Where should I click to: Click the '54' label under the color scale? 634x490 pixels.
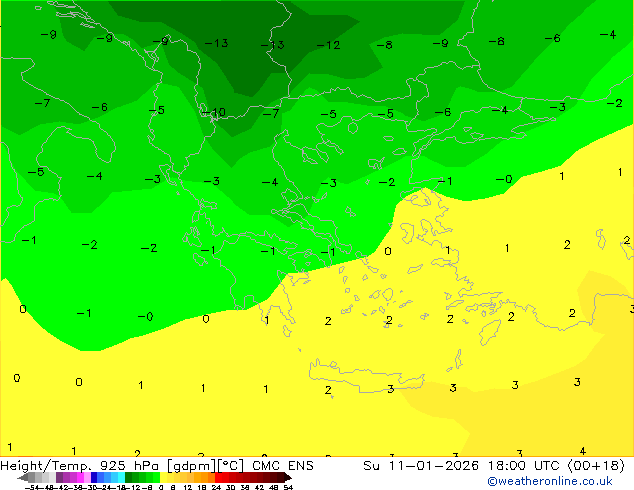(287, 487)
